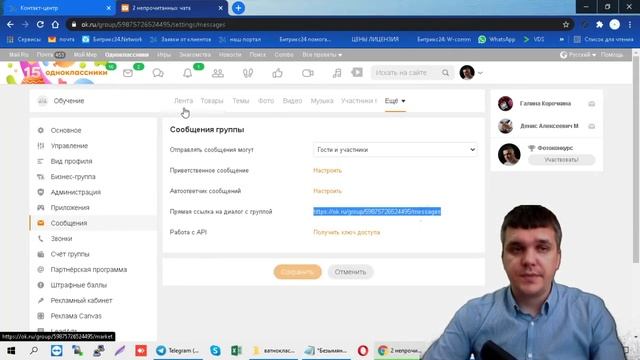Viewport: 640px width, 360px height.
Task: Focus the 'Искать на сайте' search field
Action: coord(406,73)
